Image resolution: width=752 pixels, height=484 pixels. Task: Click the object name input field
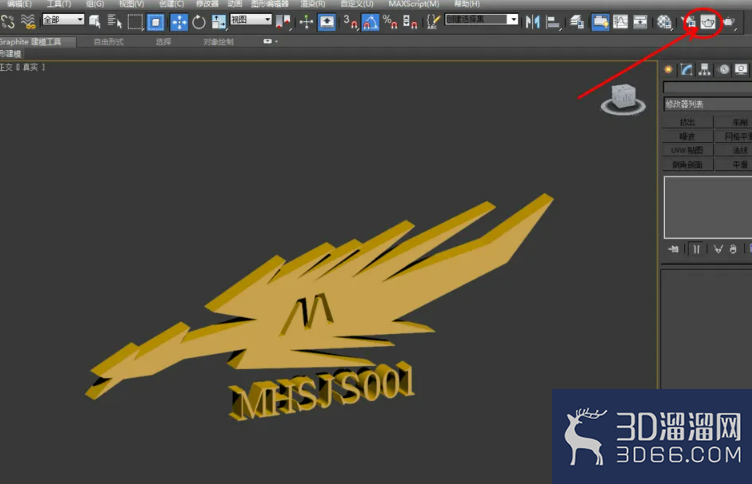click(707, 87)
